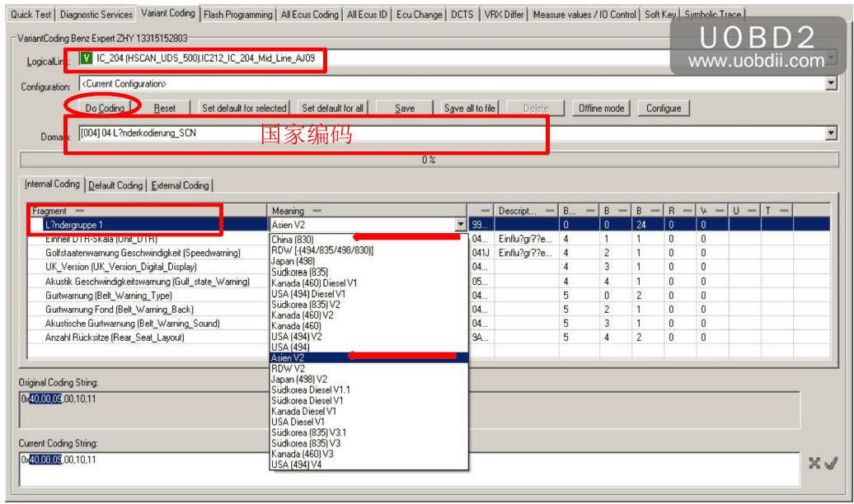Select the Variant Coding tab

coord(168,13)
